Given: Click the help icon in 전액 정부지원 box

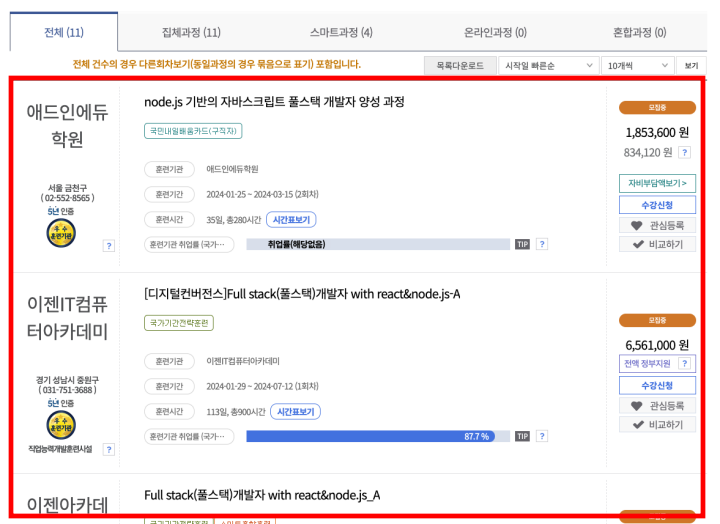Looking at the screenshot, I should point(685,364).
